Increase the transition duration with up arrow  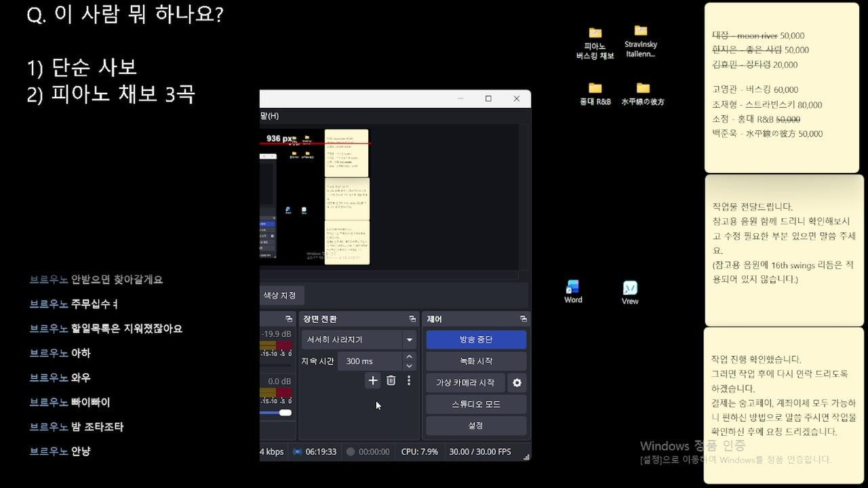[409, 357]
